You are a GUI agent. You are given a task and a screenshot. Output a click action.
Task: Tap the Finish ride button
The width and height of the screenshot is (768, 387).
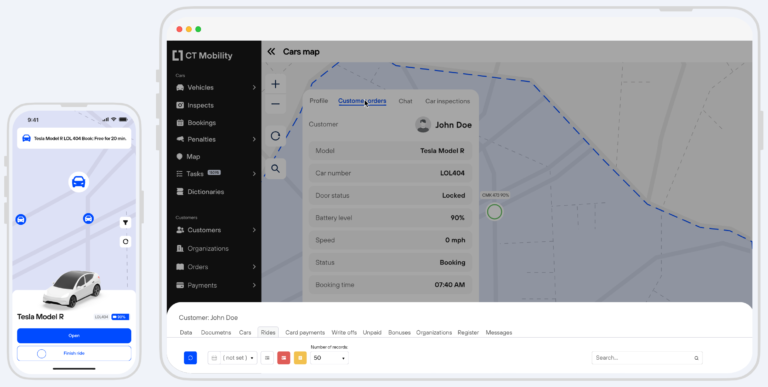[x=74, y=353]
